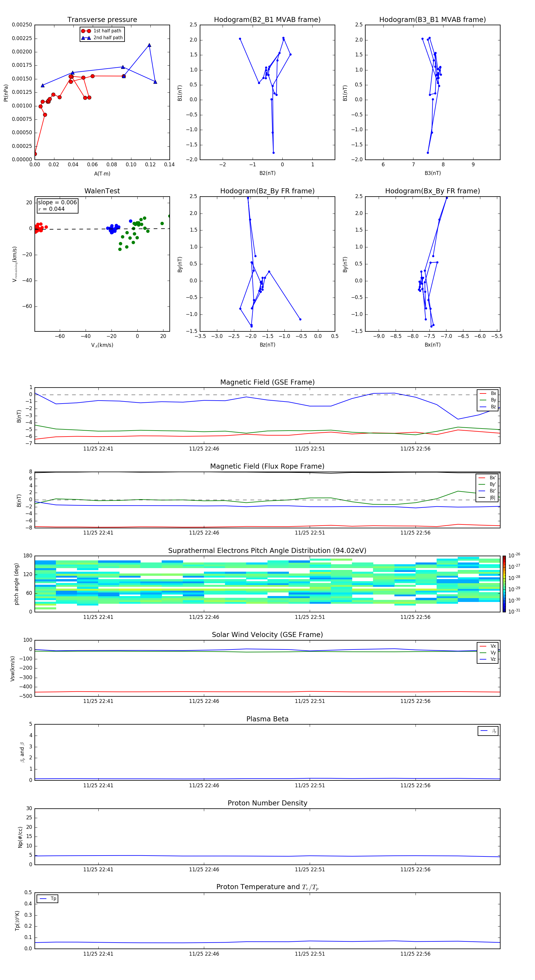This screenshot has height=980, width=535.
Task: Select Bx' in Flux Rope legend
Action: pyautogui.click(x=487, y=478)
